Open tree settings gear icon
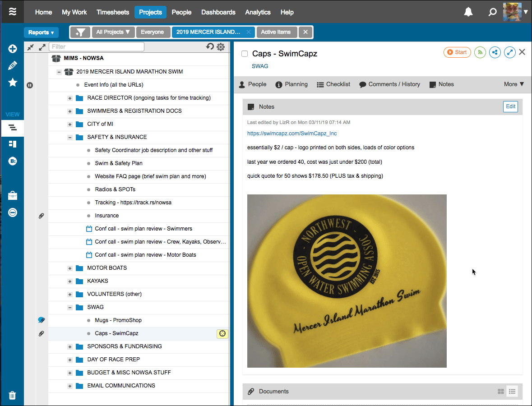532x406 pixels. coord(221,47)
